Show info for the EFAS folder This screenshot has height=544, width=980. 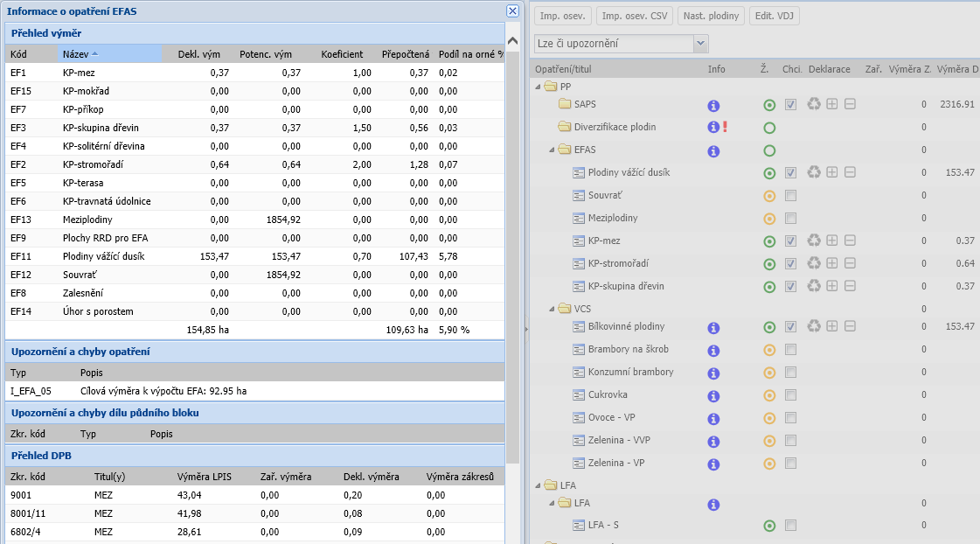(x=713, y=150)
